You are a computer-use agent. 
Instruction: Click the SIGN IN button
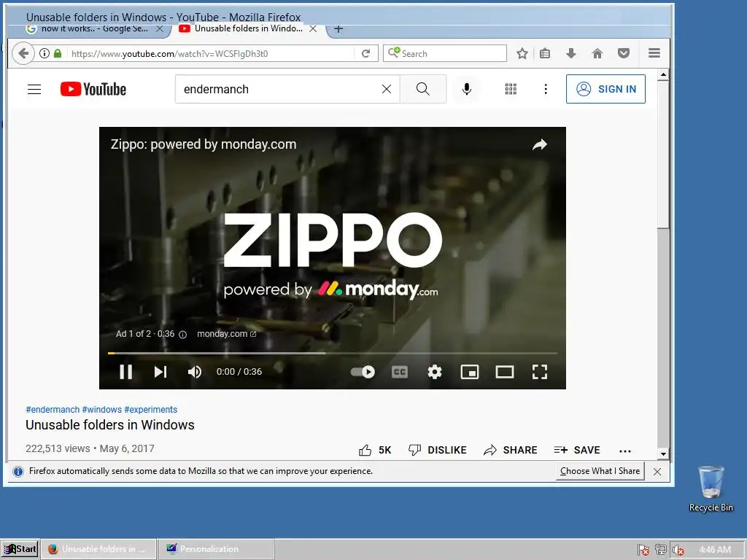(605, 89)
